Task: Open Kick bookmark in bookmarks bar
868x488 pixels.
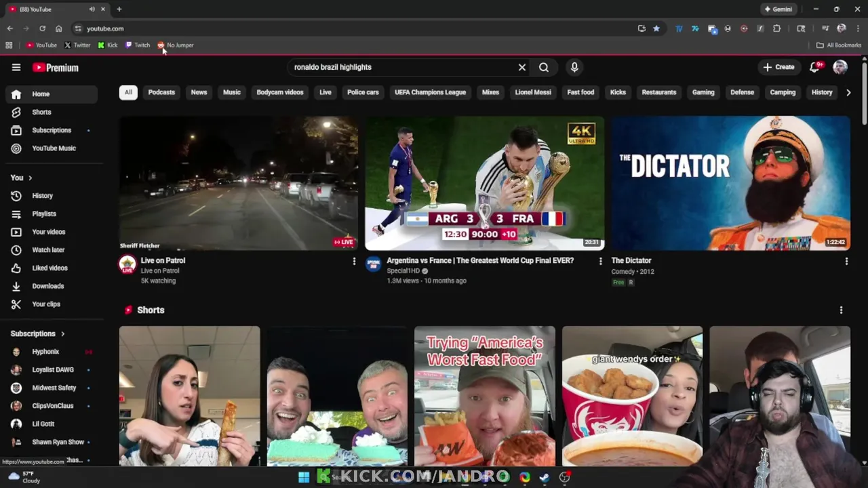Action: pos(108,45)
